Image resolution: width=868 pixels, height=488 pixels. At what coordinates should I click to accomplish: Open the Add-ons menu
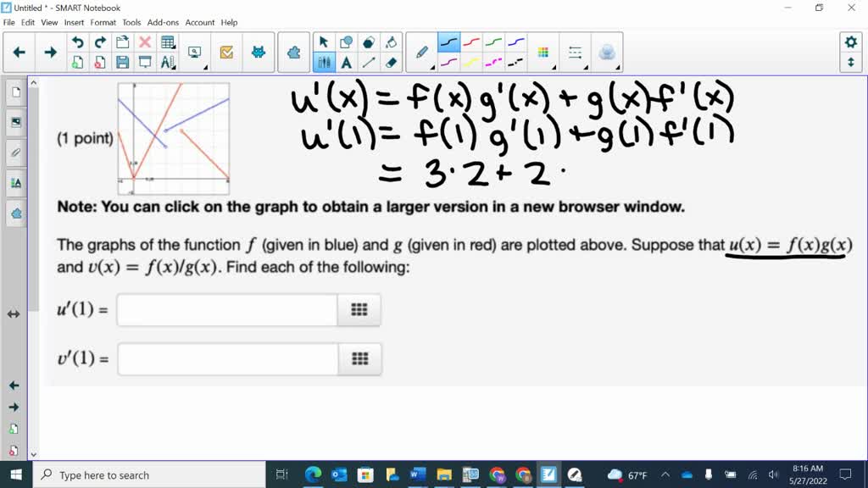click(162, 22)
